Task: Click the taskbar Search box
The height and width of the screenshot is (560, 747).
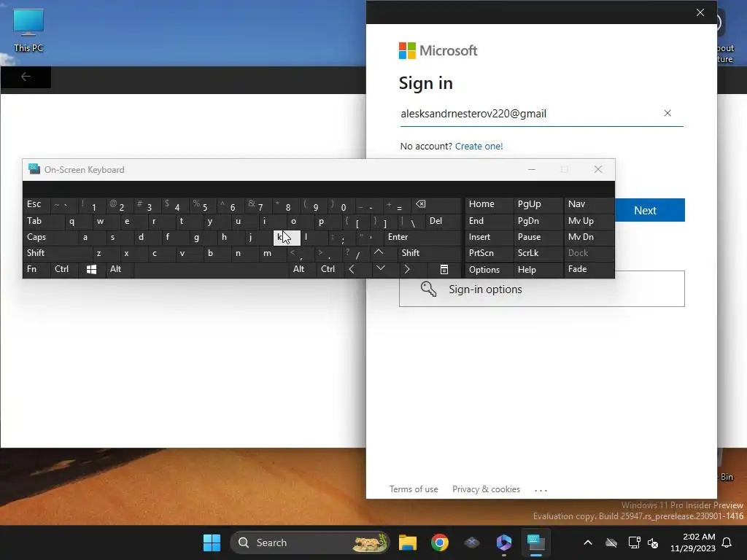Action: (x=309, y=542)
